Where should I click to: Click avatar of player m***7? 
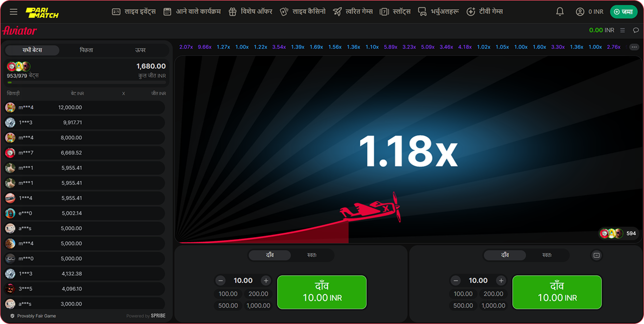(x=10, y=153)
